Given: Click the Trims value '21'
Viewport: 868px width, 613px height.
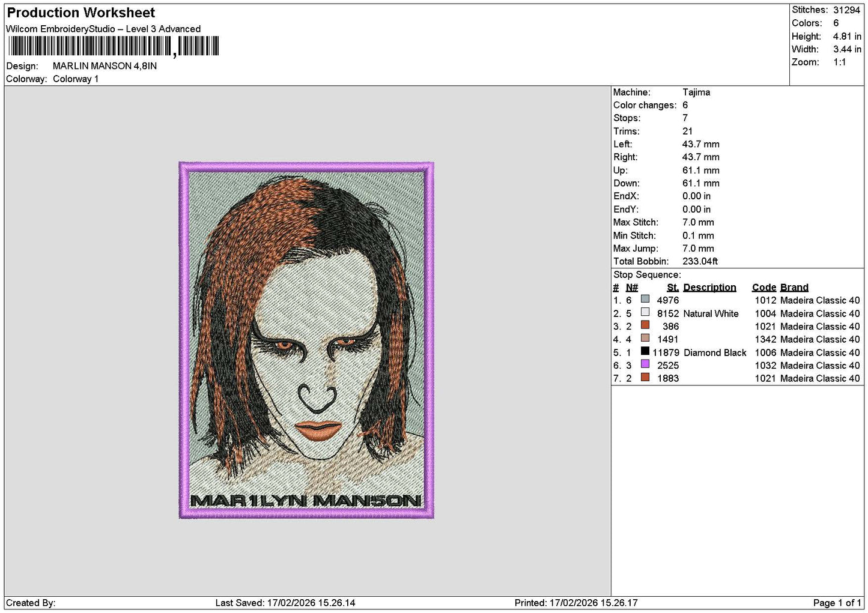Looking at the screenshot, I should coord(687,131).
